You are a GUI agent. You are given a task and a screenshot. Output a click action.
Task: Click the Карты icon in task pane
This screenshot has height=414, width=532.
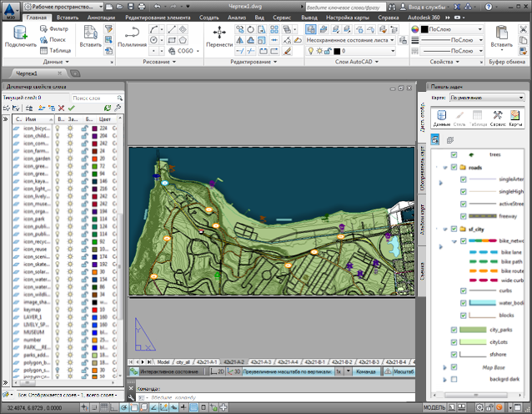[x=516, y=119]
